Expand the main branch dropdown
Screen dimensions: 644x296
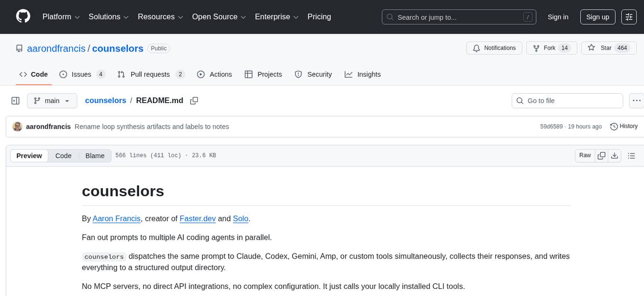(x=52, y=101)
